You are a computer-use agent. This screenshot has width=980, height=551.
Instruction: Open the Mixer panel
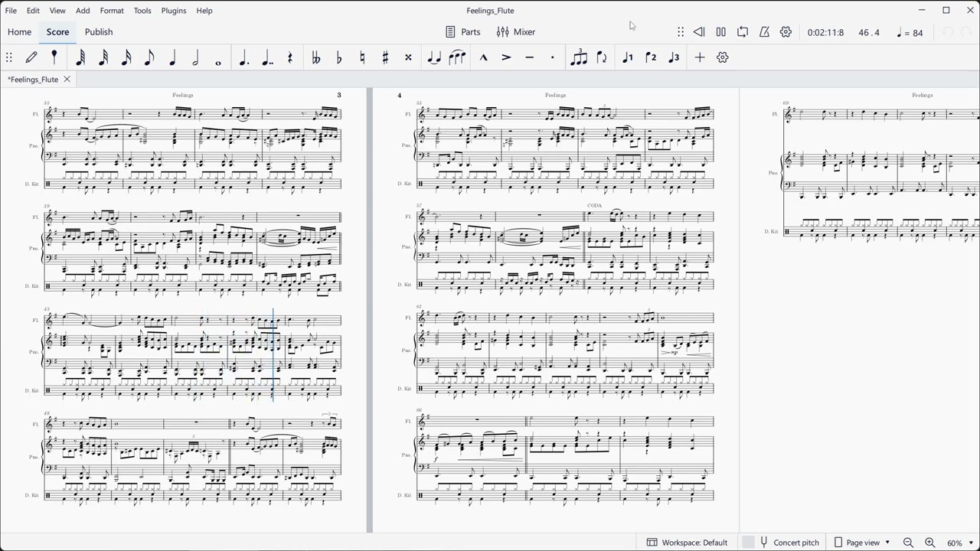tap(516, 32)
